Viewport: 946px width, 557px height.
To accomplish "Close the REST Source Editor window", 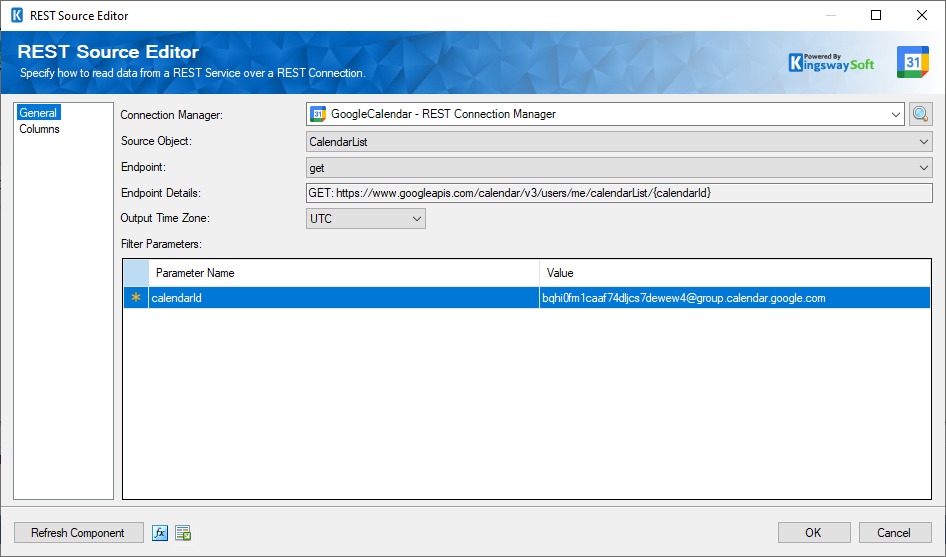I will point(922,15).
